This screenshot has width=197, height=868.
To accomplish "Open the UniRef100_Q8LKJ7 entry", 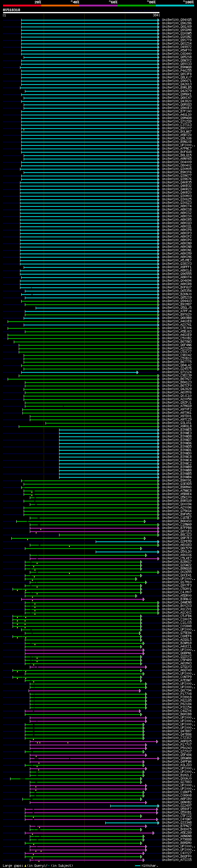I will [x=177, y=78].
